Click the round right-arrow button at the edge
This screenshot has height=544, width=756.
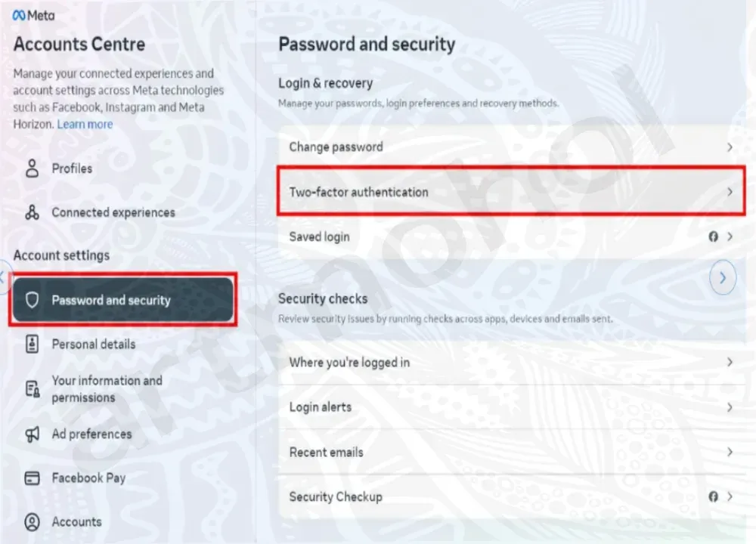723,278
